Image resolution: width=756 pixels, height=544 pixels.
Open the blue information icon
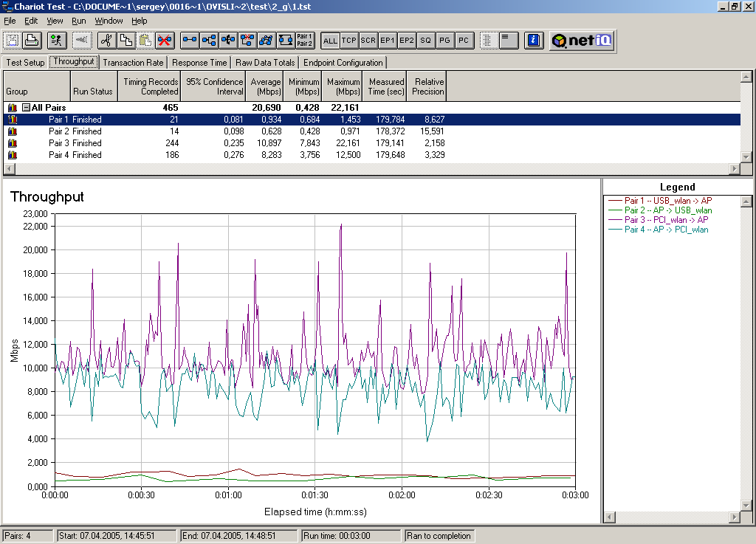tap(534, 41)
